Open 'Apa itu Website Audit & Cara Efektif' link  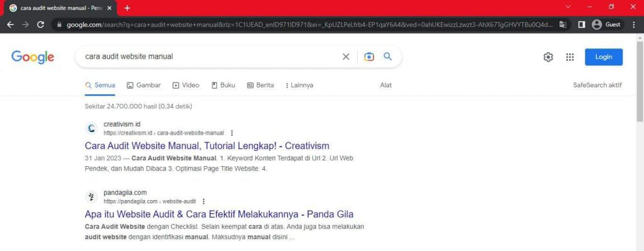[x=219, y=214]
